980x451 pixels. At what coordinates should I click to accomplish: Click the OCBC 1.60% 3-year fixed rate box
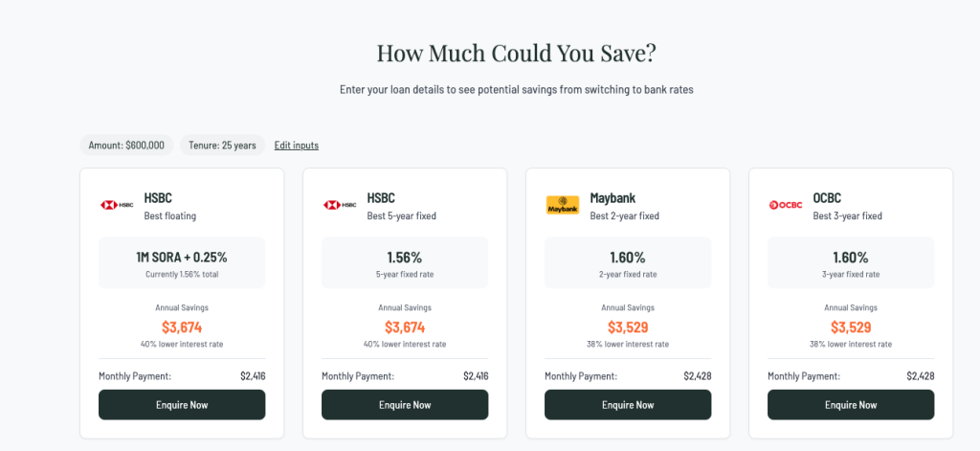[x=851, y=263]
